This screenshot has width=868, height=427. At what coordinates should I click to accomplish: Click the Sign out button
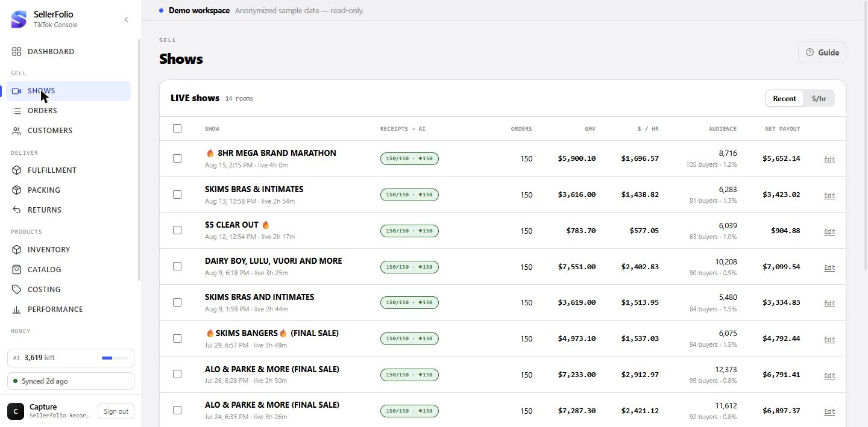(116, 411)
